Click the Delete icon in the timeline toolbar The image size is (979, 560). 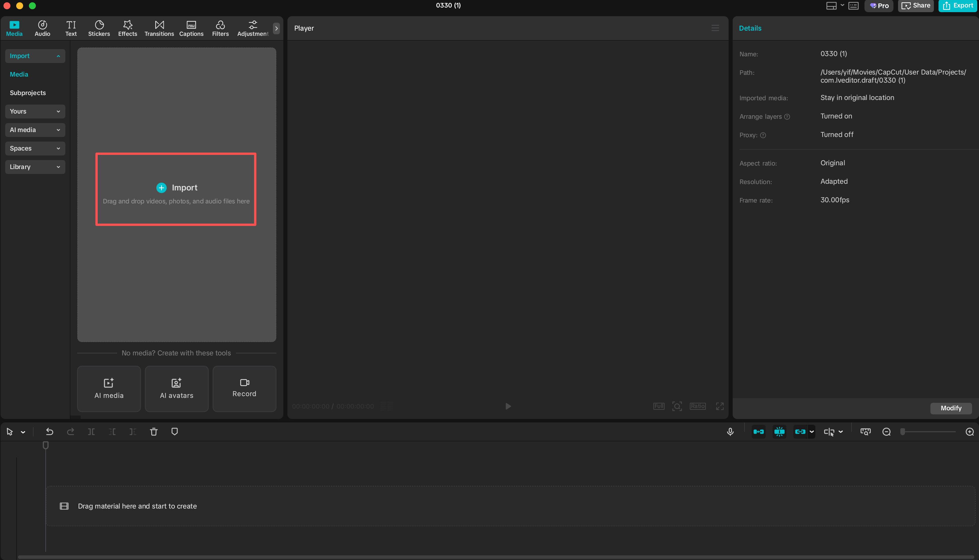(x=154, y=431)
